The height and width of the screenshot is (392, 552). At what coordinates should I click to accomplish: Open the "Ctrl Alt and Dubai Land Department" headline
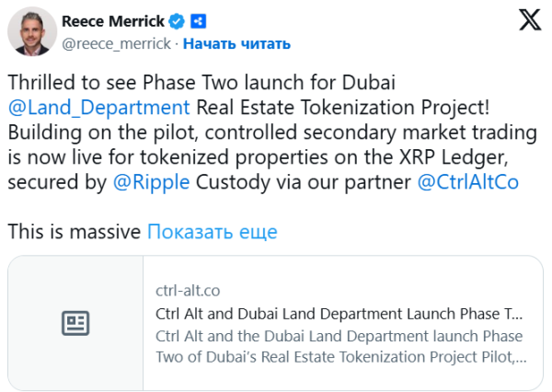[x=339, y=311]
